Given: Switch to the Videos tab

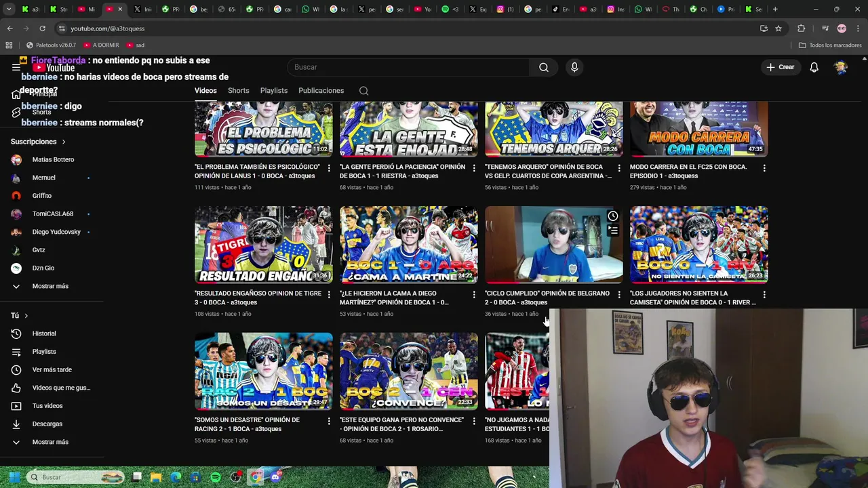Looking at the screenshot, I should 205,91.
